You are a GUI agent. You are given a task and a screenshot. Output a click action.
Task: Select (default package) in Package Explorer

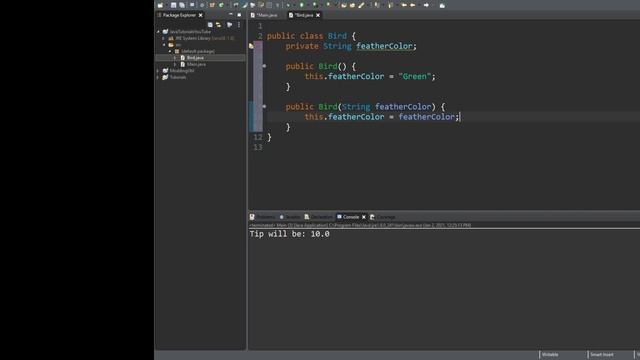197,51
